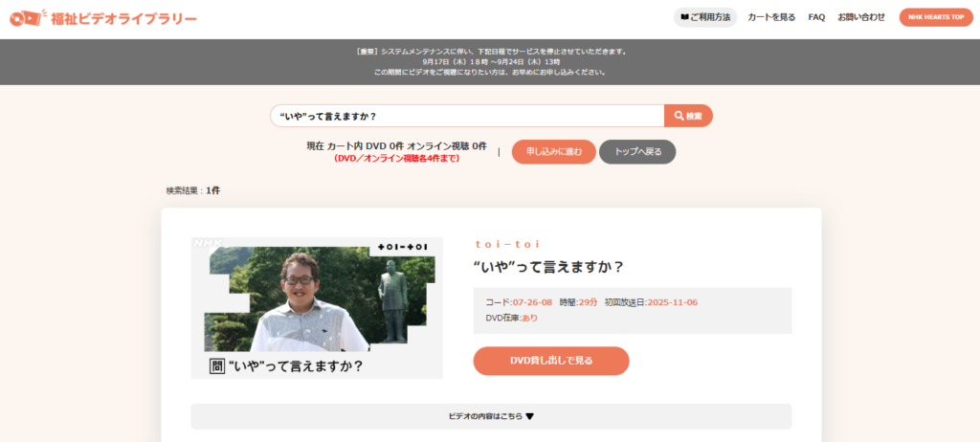The image size is (980, 442).
Task: Expand the ビデオの内容はこちら section
Action: [491, 416]
